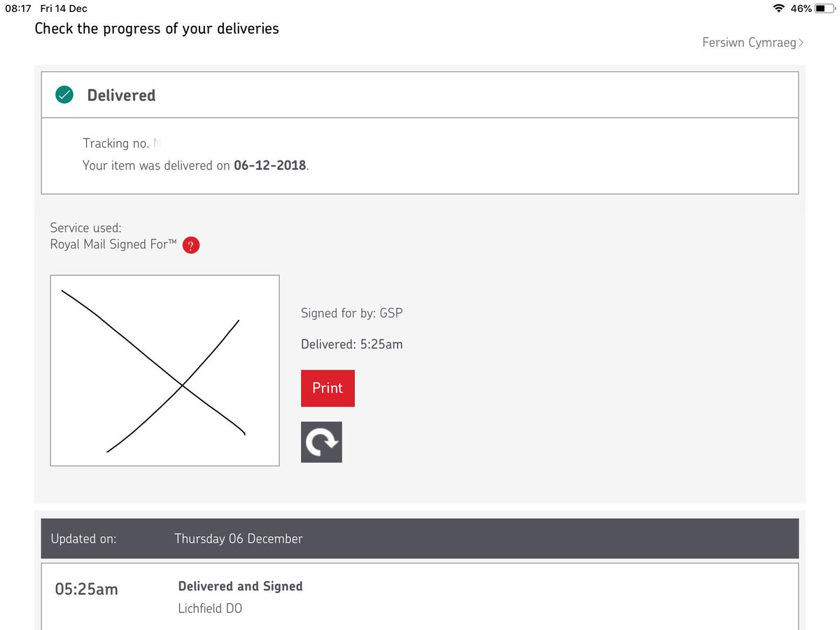Viewport: 840px width, 630px height.
Task: Click Signed for by GSP text
Action: [x=351, y=313]
